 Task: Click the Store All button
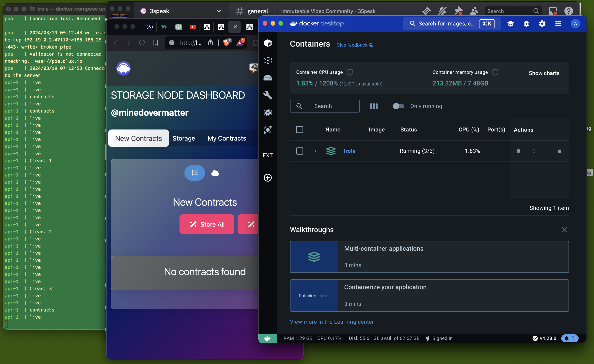click(x=207, y=224)
